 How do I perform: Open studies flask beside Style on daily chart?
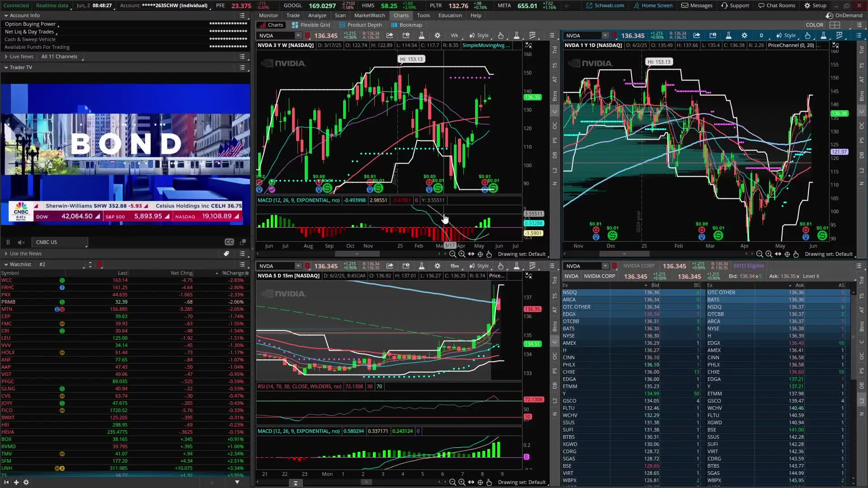click(823, 36)
